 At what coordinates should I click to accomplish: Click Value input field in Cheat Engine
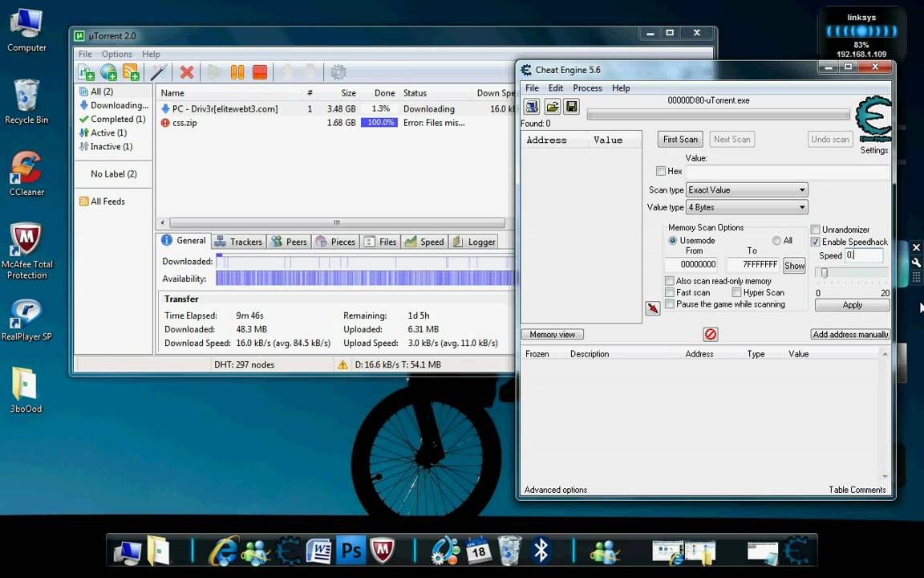pyautogui.click(x=788, y=173)
